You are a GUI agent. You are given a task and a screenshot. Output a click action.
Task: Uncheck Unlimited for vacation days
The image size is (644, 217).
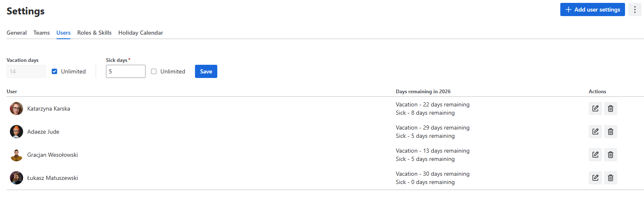click(54, 71)
